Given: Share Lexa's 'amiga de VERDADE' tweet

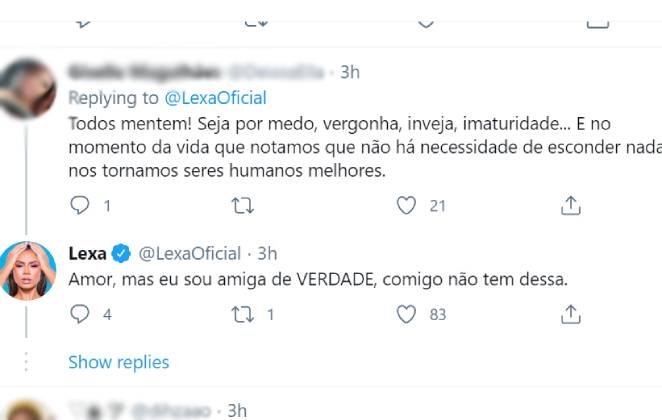Looking at the screenshot, I should pos(571,314).
